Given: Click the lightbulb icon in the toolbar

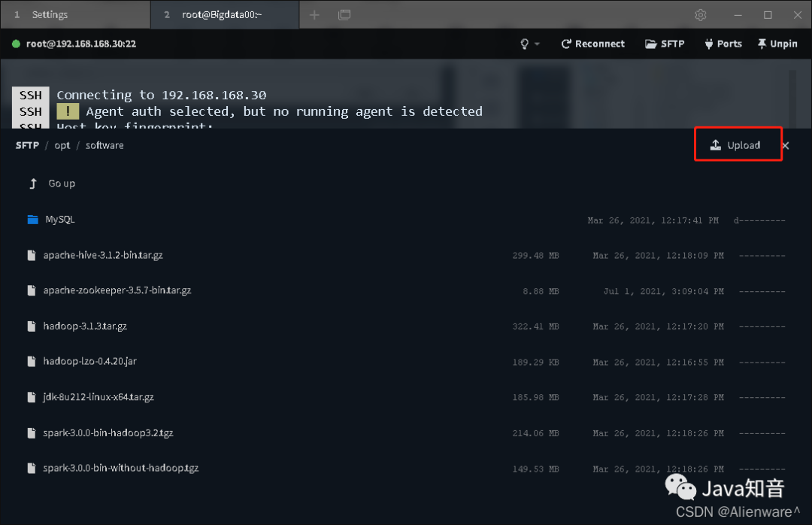Looking at the screenshot, I should [x=525, y=44].
